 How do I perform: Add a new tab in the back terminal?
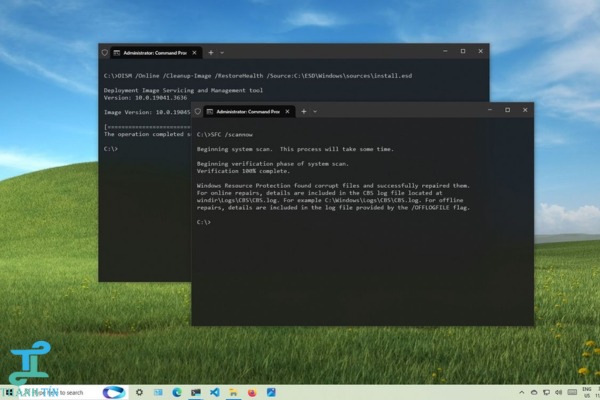click(209, 51)
